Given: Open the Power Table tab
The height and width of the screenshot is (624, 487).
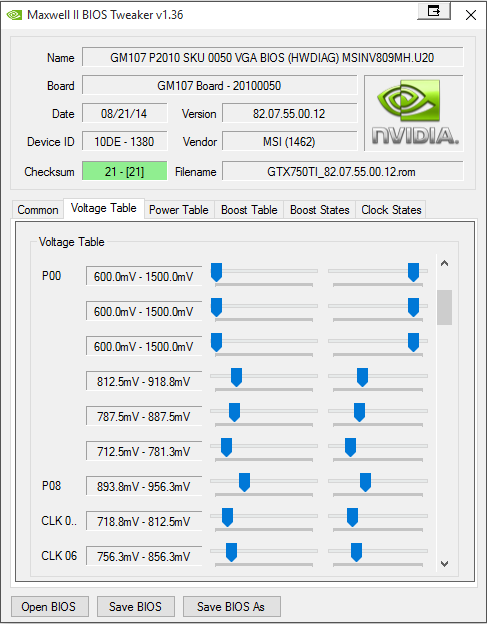Looking at the screenshot, I should 179,210.
